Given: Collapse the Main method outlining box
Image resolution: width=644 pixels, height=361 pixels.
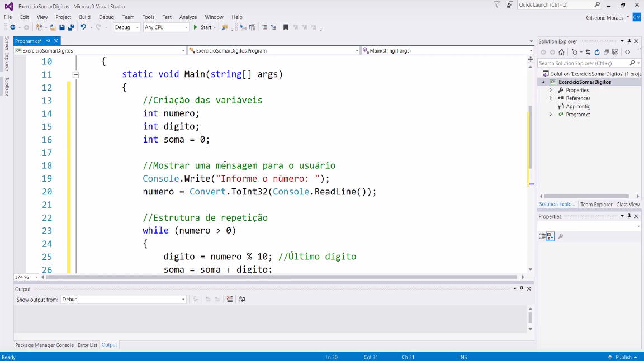Looking at the screenshot, I should [76, 75].
